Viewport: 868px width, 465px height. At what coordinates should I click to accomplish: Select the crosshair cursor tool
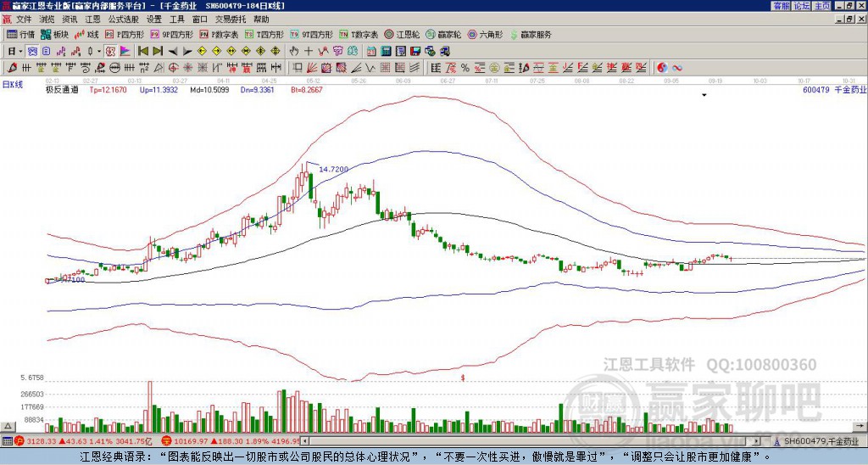[x=309, y=51]
